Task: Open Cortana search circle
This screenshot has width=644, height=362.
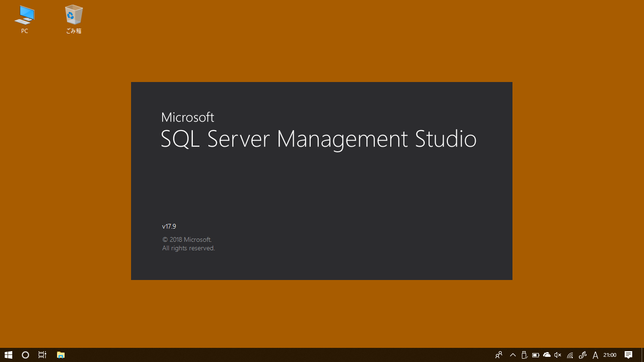Action: (25, 355)
